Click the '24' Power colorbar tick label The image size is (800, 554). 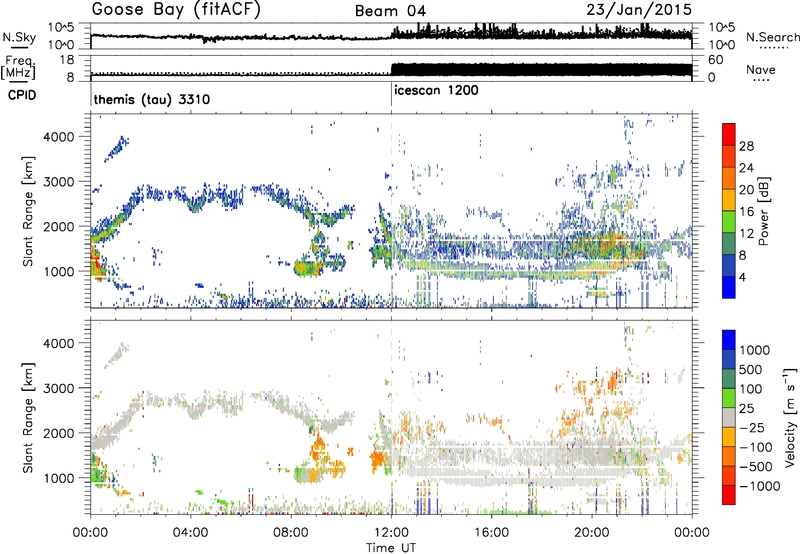coord(746,168)
